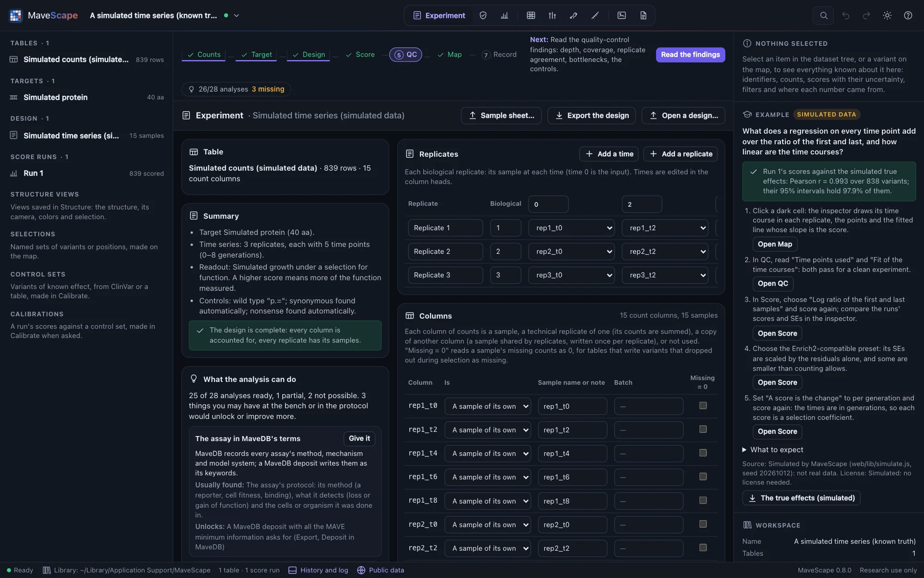
Task: Check Missing = 0 for rep1_t4
Action: pyautogui.click(x=703, y=453)
